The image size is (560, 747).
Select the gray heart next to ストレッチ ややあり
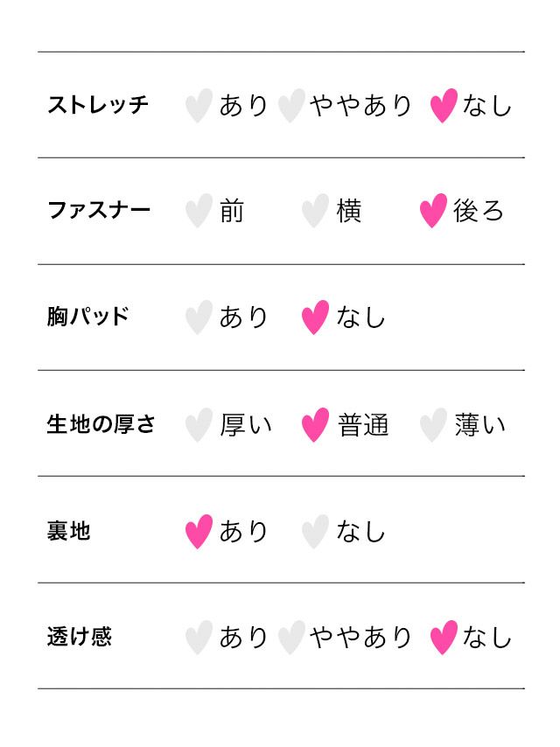click(291, 106)
